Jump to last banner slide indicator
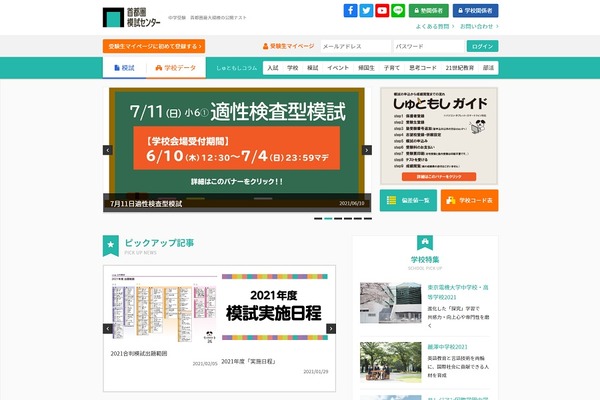 368,219
